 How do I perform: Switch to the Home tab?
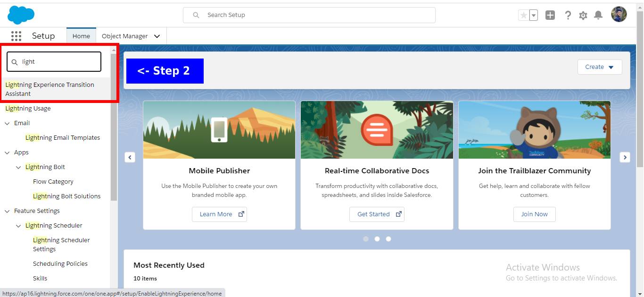[x=81, y=35]
